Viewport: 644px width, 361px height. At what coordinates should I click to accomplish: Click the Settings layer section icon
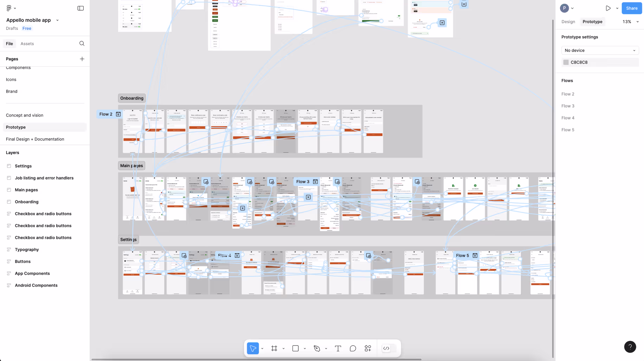[x=9, y=166]
